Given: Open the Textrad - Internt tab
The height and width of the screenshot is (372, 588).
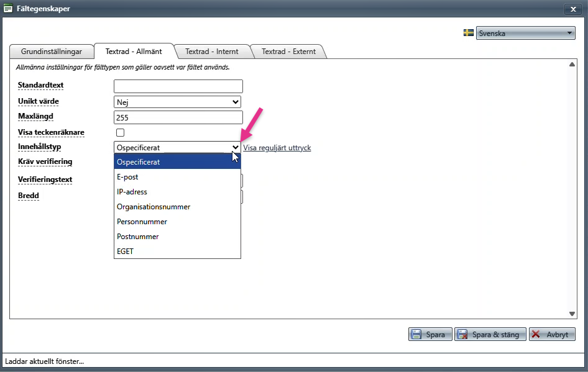Looking at the screenshot, I should (211, 52).
